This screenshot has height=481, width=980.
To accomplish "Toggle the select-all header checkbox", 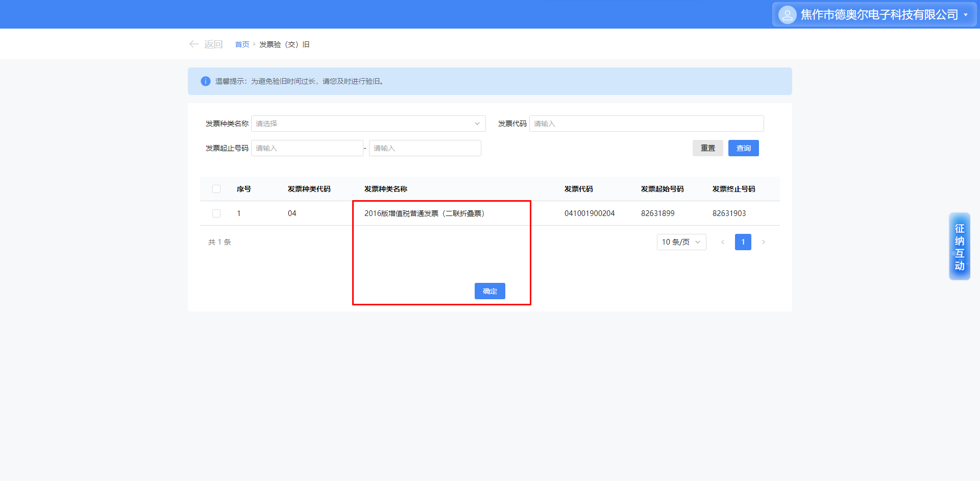I will 216,189.
